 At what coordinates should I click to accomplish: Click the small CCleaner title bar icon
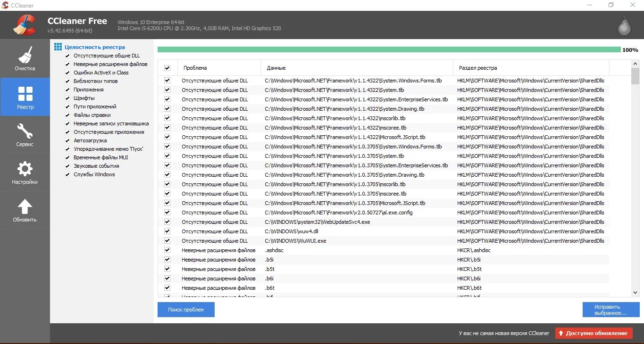5,5
